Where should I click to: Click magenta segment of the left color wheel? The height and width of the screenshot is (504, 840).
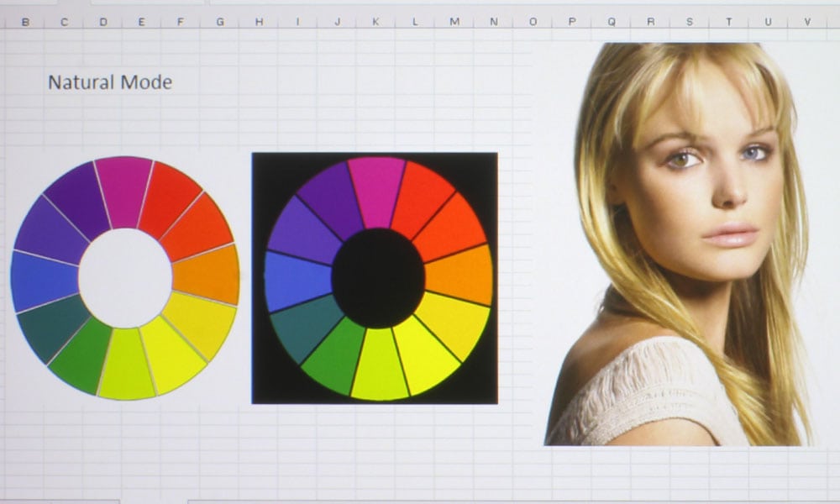click(123, 191)
